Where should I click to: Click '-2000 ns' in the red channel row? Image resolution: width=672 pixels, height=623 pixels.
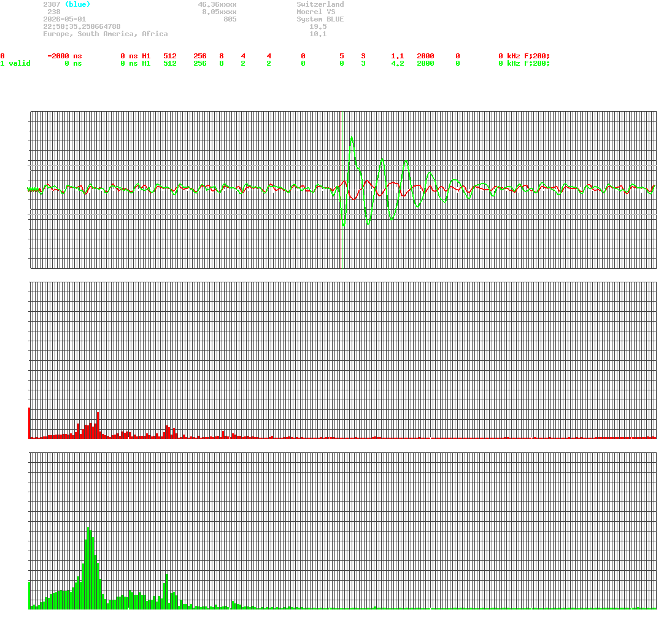coord(64,56)
